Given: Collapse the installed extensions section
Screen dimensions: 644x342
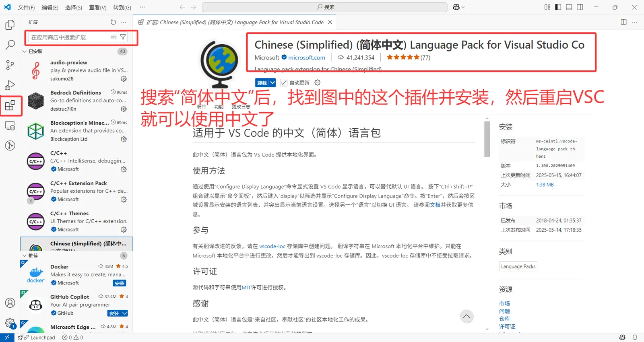Looking at the screenshot, I should [25, 52].
